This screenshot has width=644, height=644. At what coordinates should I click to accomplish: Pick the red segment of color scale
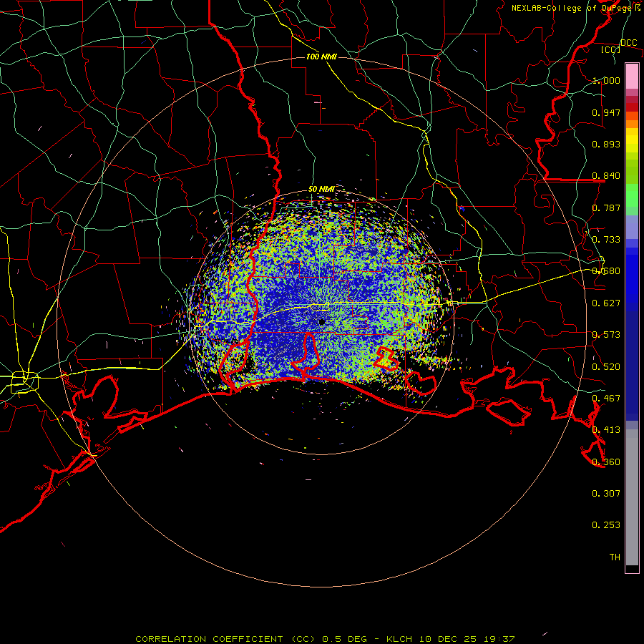click(632, 107)
